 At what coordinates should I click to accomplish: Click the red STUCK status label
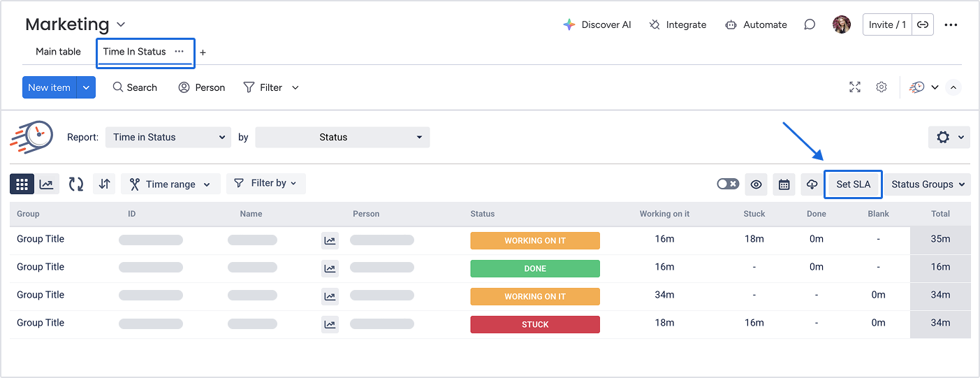[535, 325]
